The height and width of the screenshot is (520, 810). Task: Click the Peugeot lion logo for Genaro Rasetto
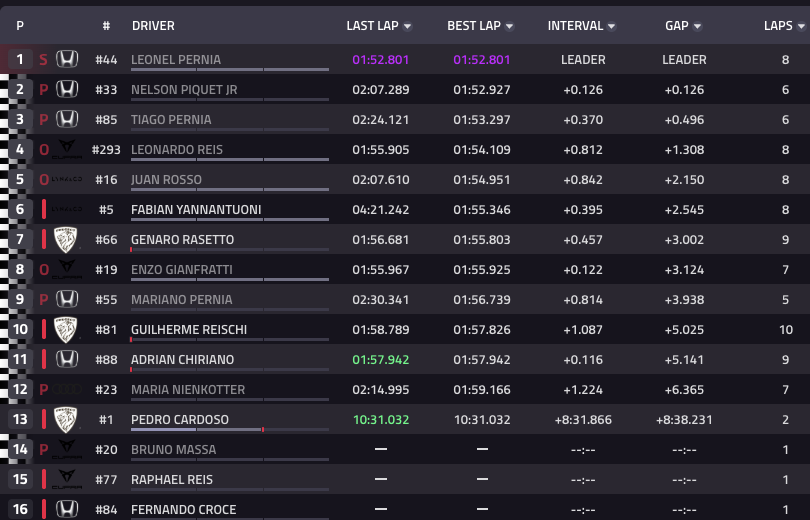pos(67,240)
